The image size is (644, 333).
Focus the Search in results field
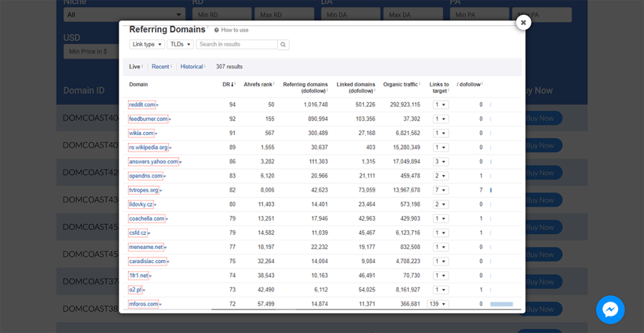pyautogui.click(x=237, y=44)
